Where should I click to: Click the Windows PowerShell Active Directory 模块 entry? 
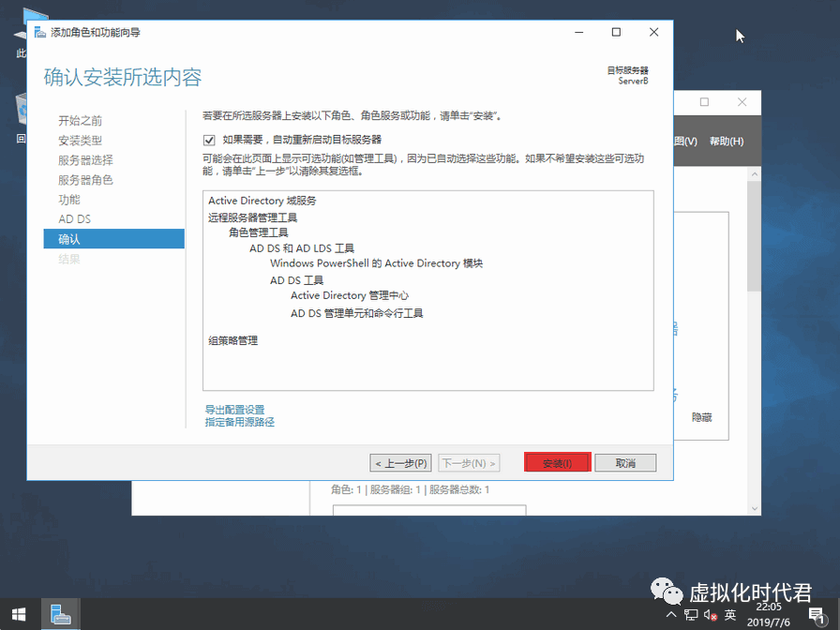(x=376, y=263)
